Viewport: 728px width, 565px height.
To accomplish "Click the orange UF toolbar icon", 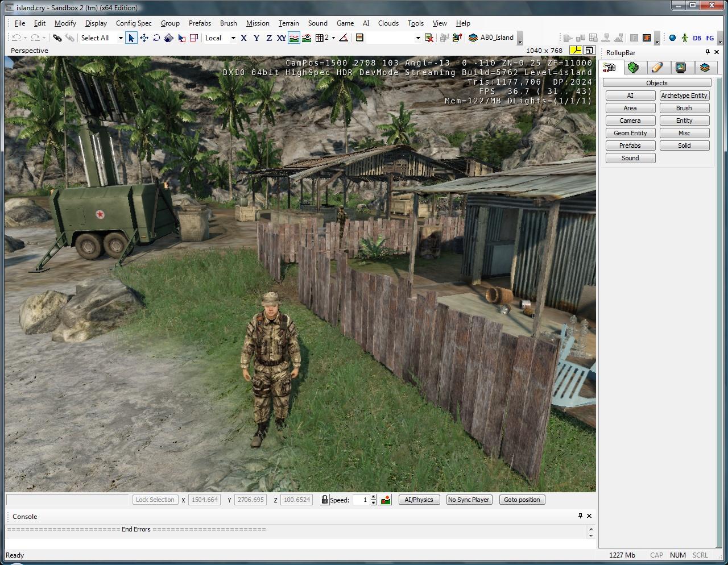I will (647, 38).
